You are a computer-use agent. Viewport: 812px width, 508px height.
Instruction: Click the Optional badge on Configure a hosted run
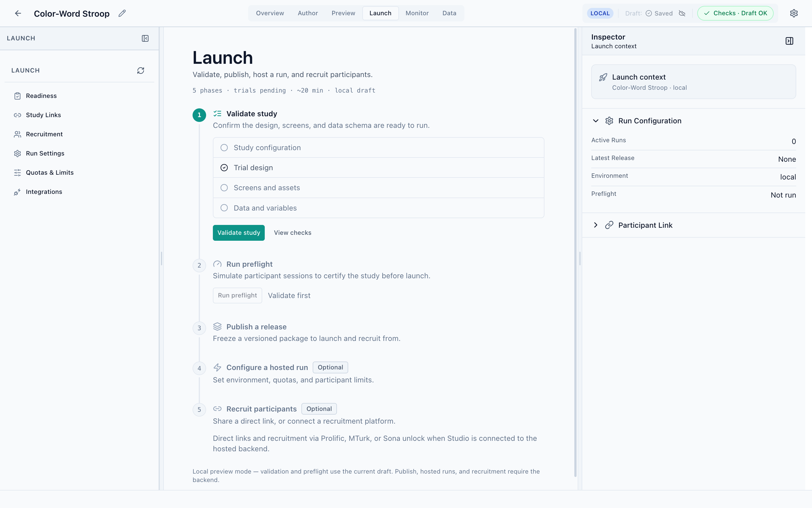click(x=330, y=367)
